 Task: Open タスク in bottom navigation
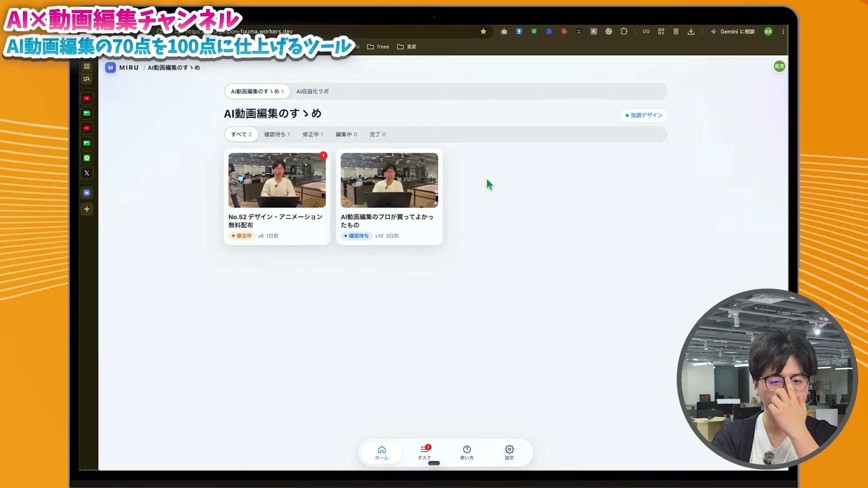(424, 452)
